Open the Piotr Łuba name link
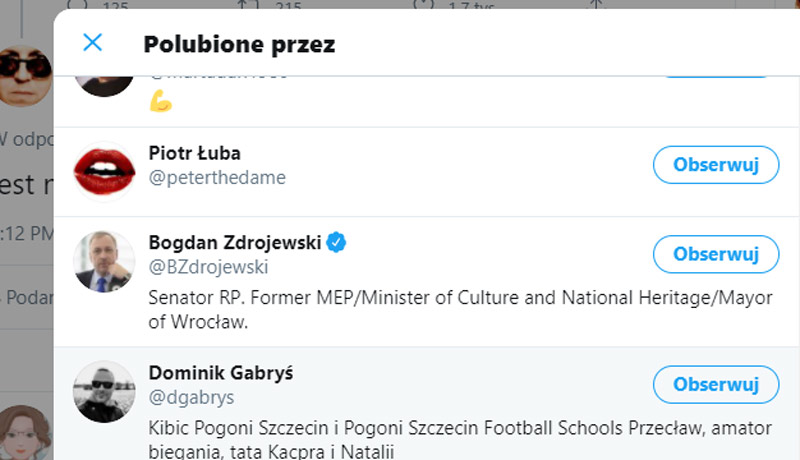Viewport: 800px width, 460px height. pyautogui.click(x=194, y=153)
